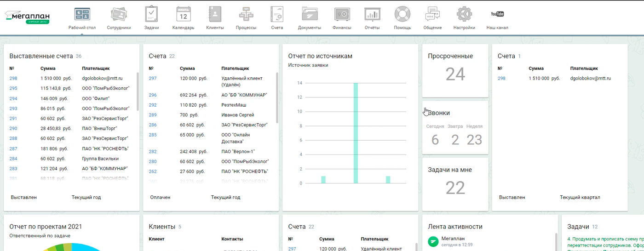This screenshot has width=644, height=251.
Task: Open the Финансы safe icon
Action: pos(342,15)
